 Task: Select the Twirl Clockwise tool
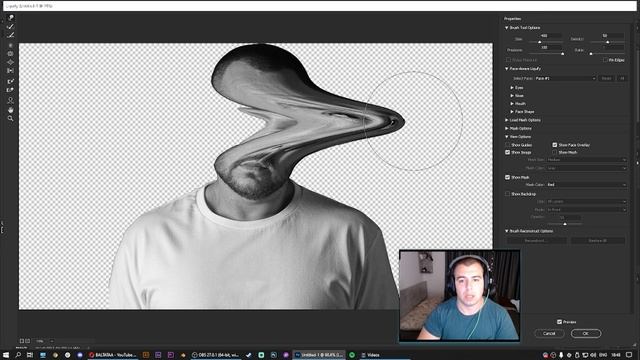point(11,45)
